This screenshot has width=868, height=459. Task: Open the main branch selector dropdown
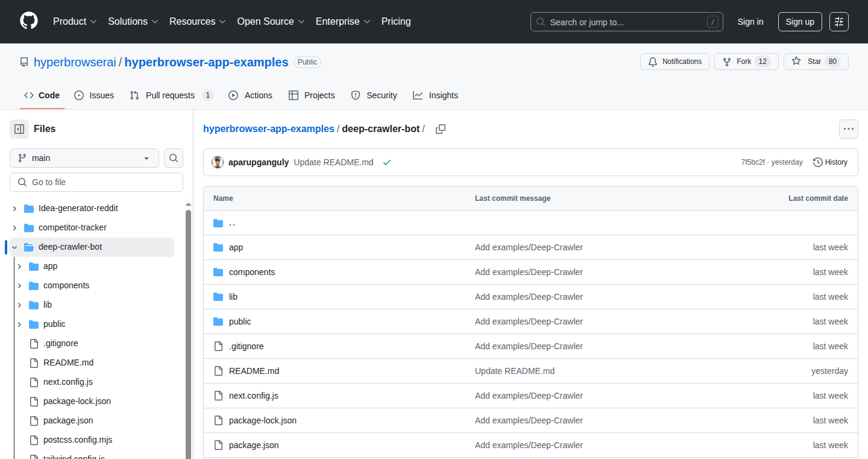coord(84,158)
